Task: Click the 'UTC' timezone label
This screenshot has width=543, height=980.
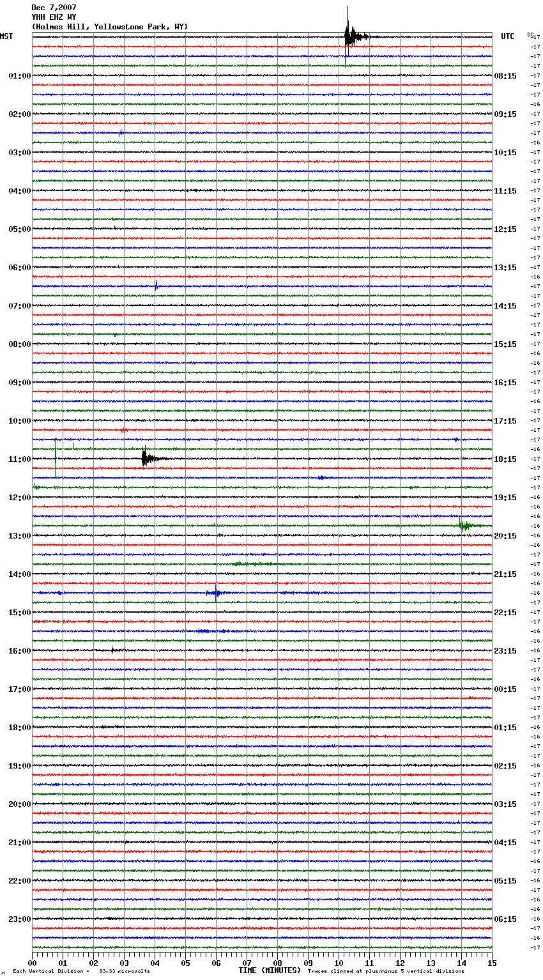Action: coord(508,36)
